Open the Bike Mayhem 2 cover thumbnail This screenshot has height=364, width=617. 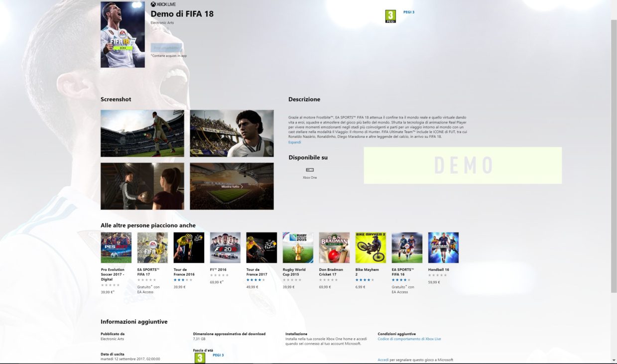tap(370, 247)
